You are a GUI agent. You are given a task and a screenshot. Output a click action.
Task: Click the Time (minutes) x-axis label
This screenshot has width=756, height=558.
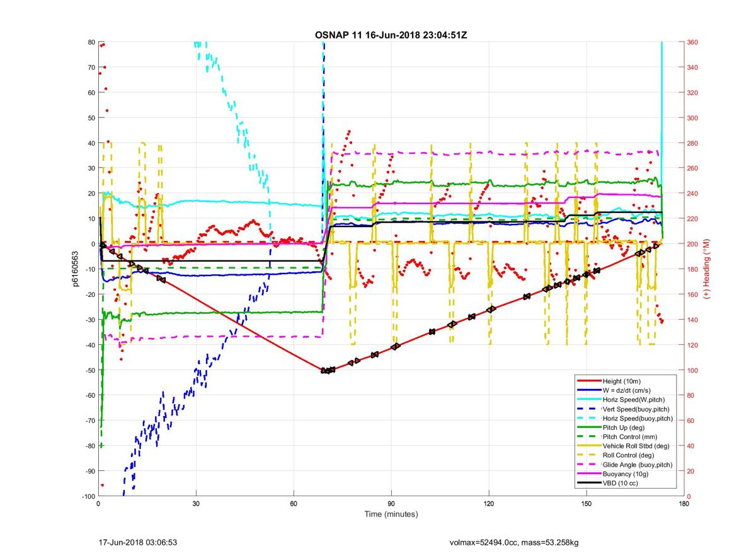[x=391, y=514]
